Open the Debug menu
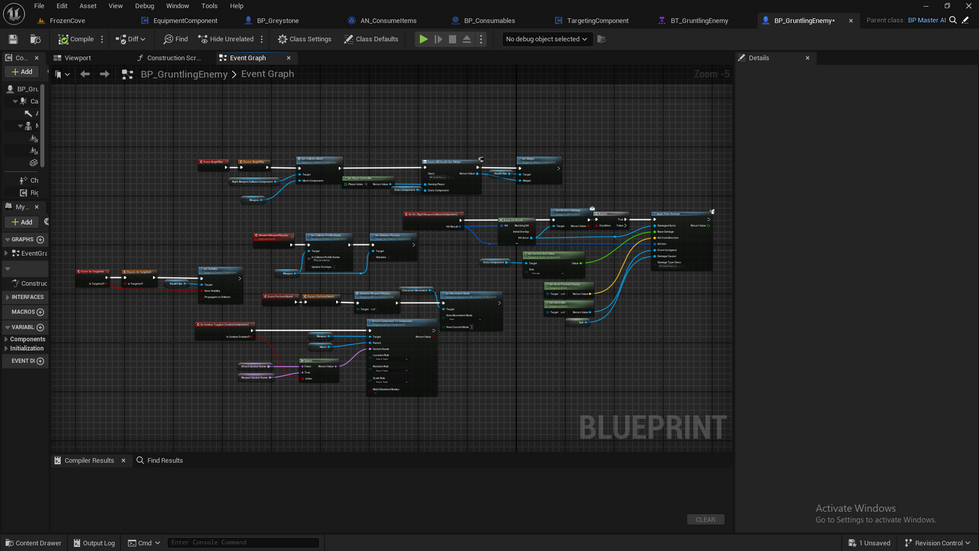Screen dimensions: 979x551 point(144,6)
